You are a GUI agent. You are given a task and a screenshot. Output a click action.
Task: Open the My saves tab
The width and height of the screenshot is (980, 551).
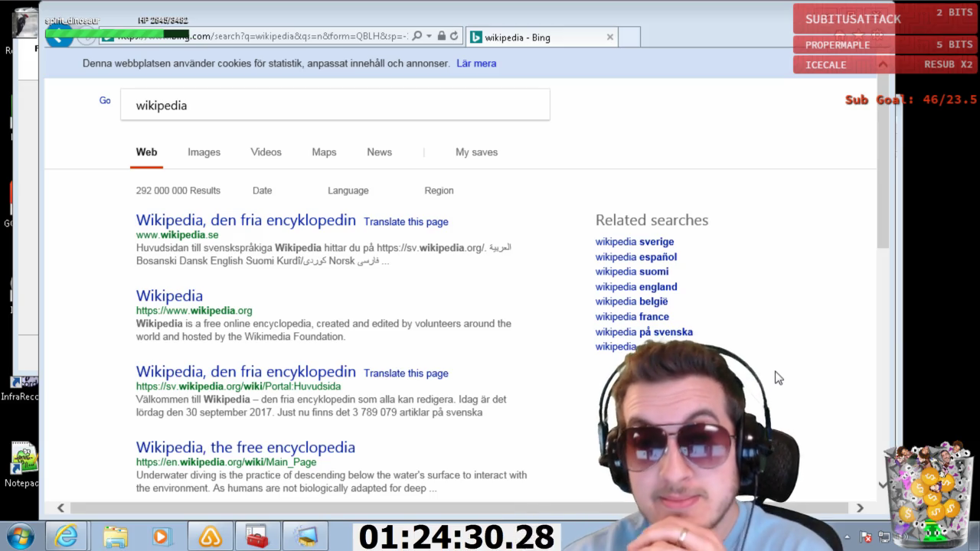coord(476,152)
